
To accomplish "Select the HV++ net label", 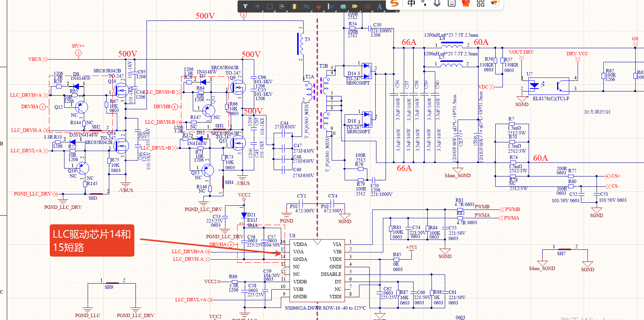I will (x=79, y=46).
